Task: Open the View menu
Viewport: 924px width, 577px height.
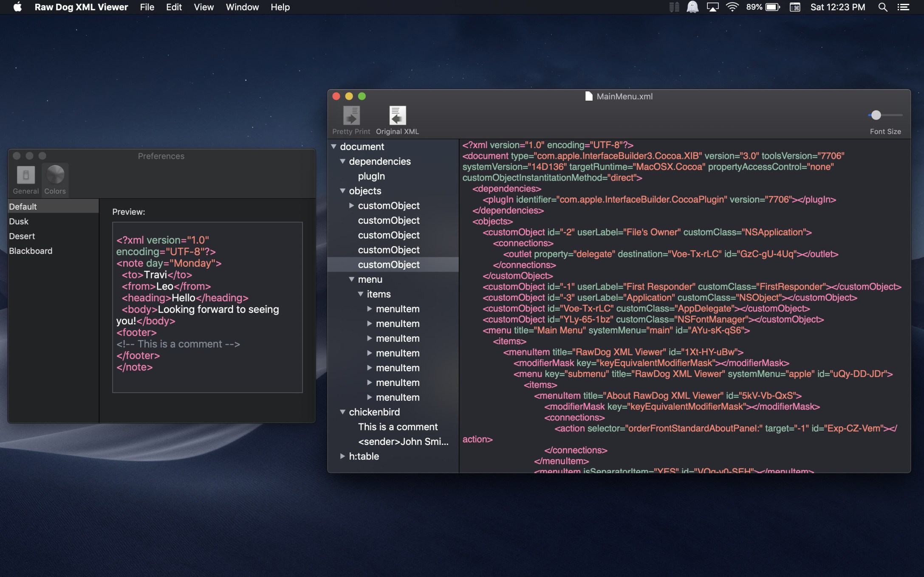Action: pyautogui.click(x=203, y=7)
